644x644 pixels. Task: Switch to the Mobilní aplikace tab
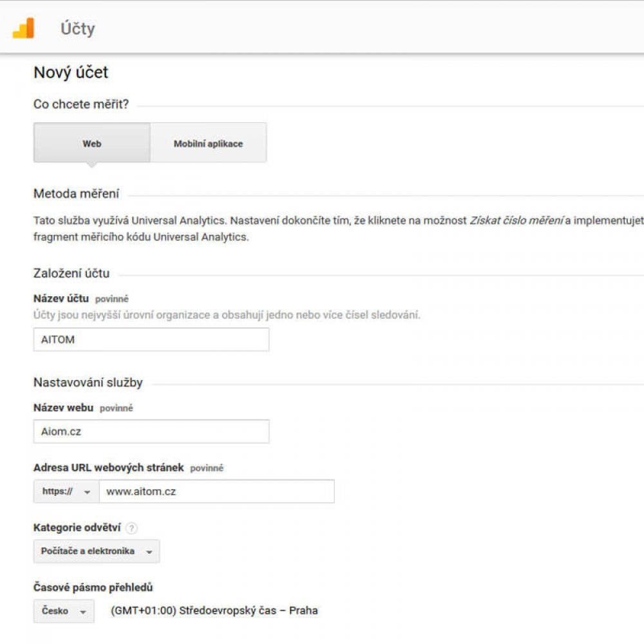[208, 144]
